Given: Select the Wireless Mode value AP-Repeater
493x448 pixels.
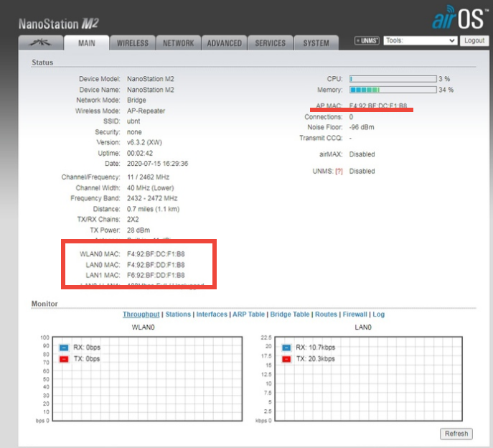Looking at the screenshot, I should click(146, 111).
